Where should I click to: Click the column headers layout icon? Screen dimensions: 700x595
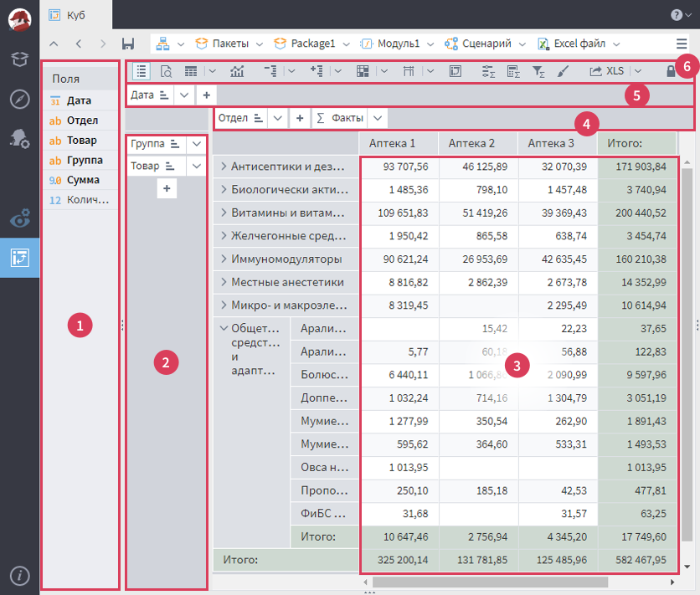click(409, 71)
